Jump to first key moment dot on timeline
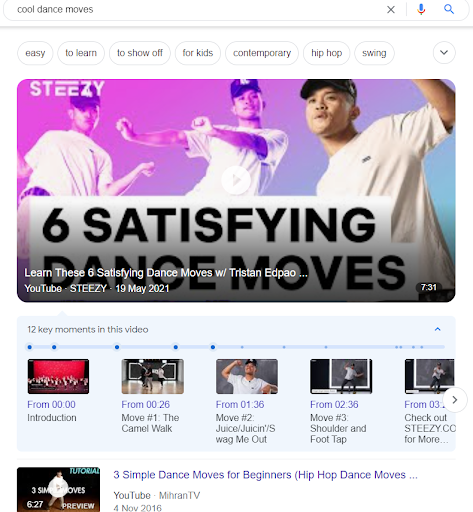Viewport: 473px width, 512px height. [x=30, y=347]
